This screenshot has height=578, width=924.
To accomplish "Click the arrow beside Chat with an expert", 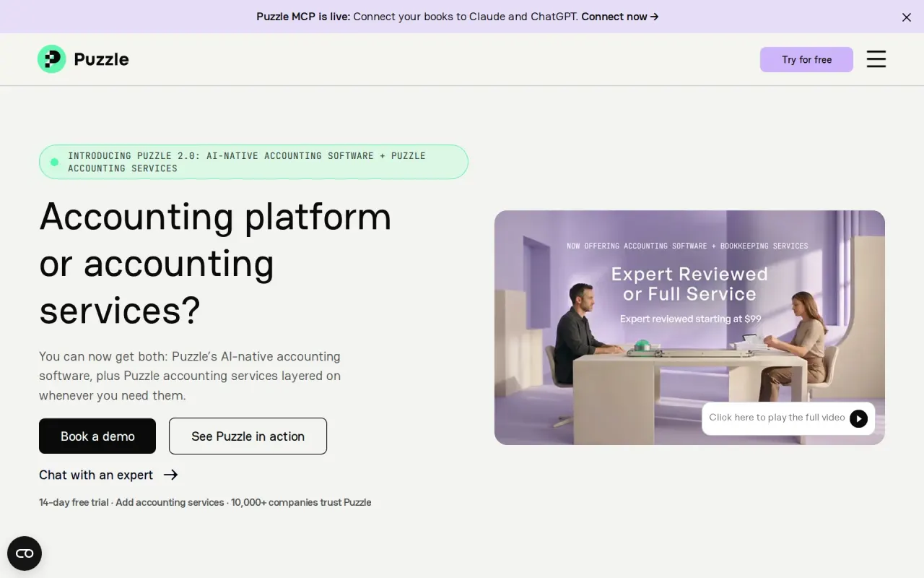I will 170,475.
